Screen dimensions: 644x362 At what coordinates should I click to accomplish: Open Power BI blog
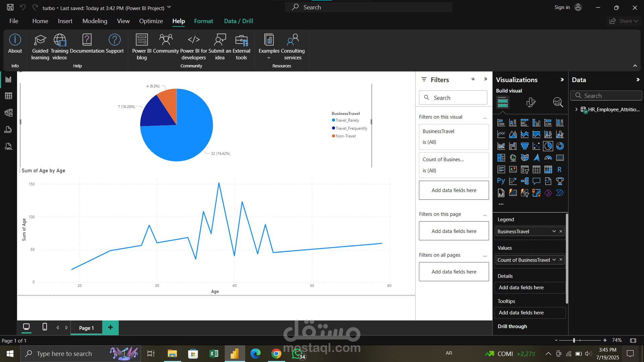pyautogui.click(x=142, y=47)
